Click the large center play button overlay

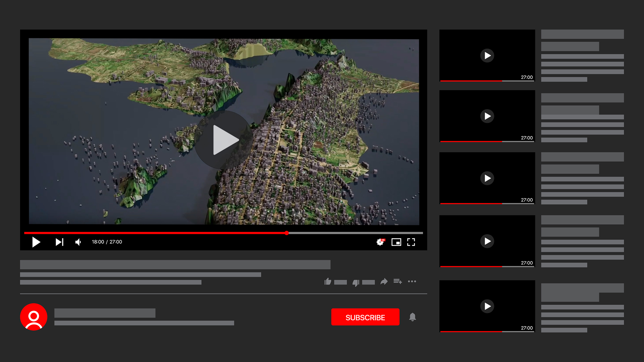(x=224, y=140)
